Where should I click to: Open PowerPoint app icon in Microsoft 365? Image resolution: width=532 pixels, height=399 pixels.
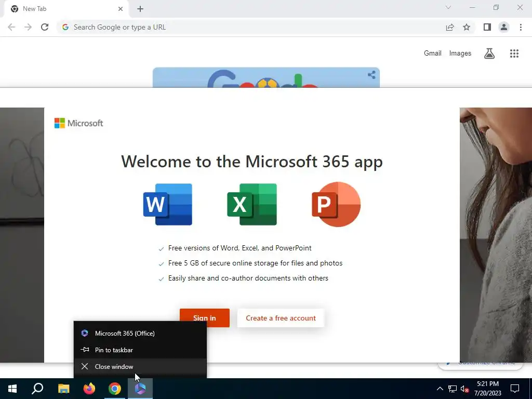[336, 204]
